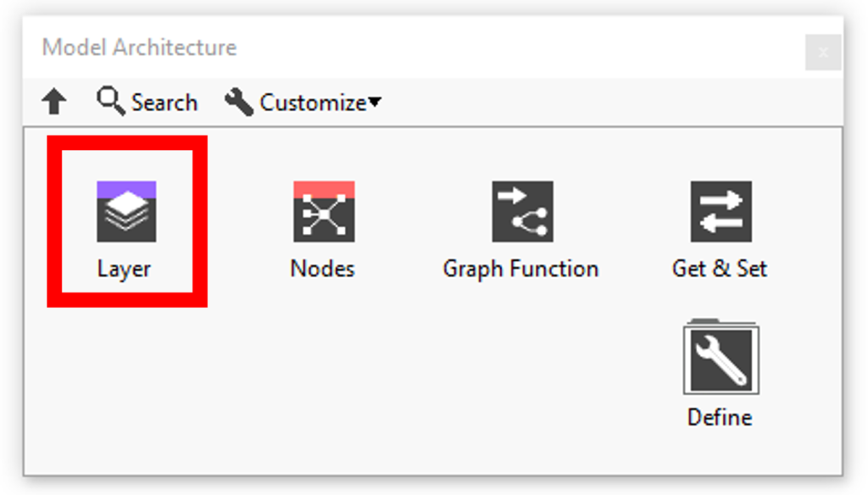Click the Customize wrench icon
The image size is (868, 495).
(238, 102)
